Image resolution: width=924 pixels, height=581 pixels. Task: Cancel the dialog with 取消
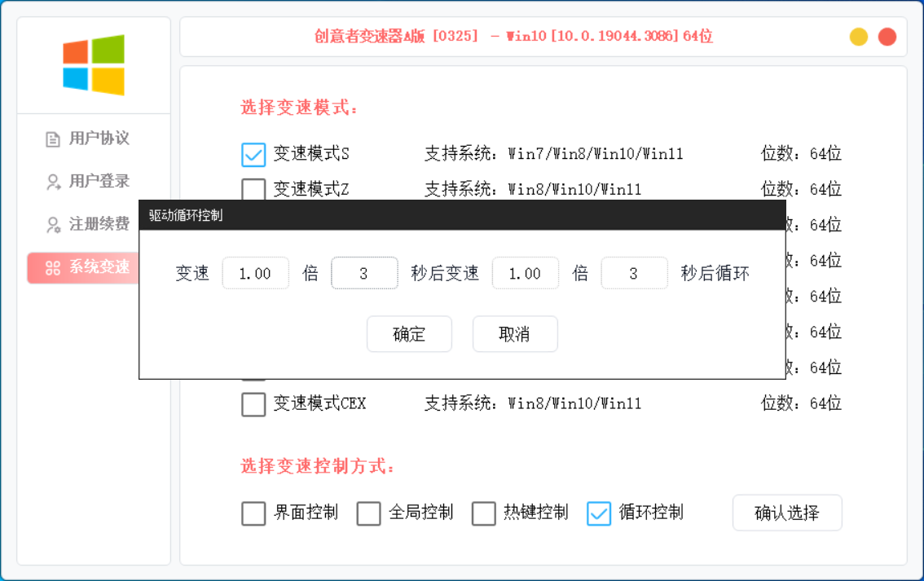[x=514, y=334]
